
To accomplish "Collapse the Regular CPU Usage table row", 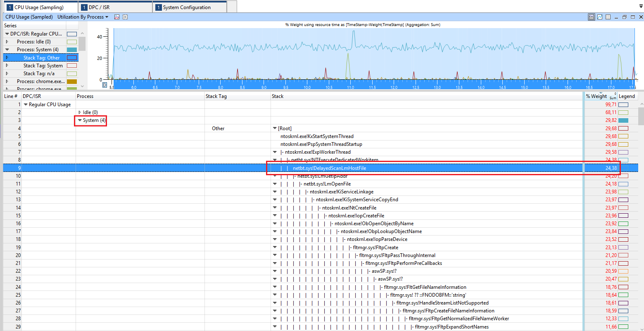I will pyautogui.click(x=26, y=105).
